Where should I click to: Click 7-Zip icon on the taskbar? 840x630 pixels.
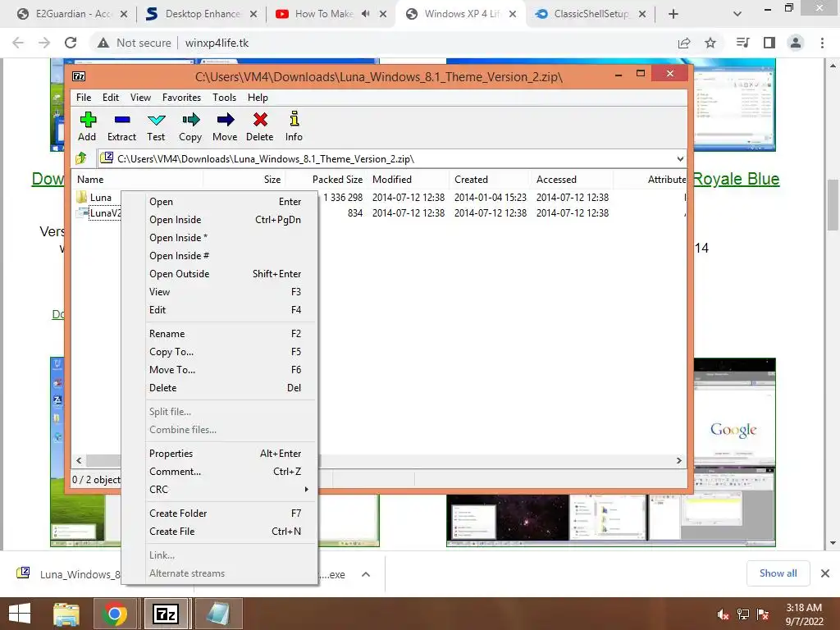click(165, 614)
